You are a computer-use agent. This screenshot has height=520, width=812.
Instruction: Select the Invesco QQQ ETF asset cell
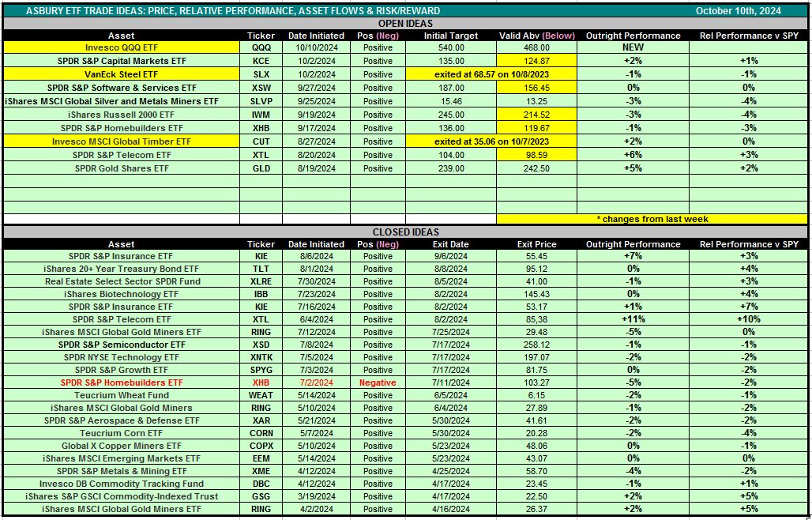121,47
